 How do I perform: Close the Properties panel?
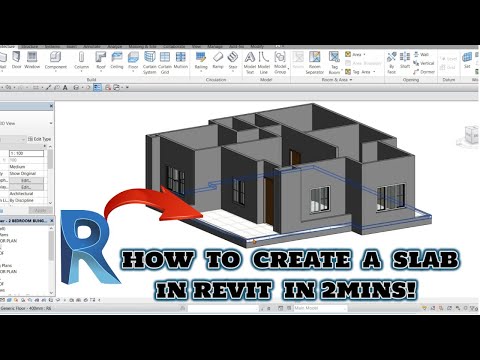point(51,106)
